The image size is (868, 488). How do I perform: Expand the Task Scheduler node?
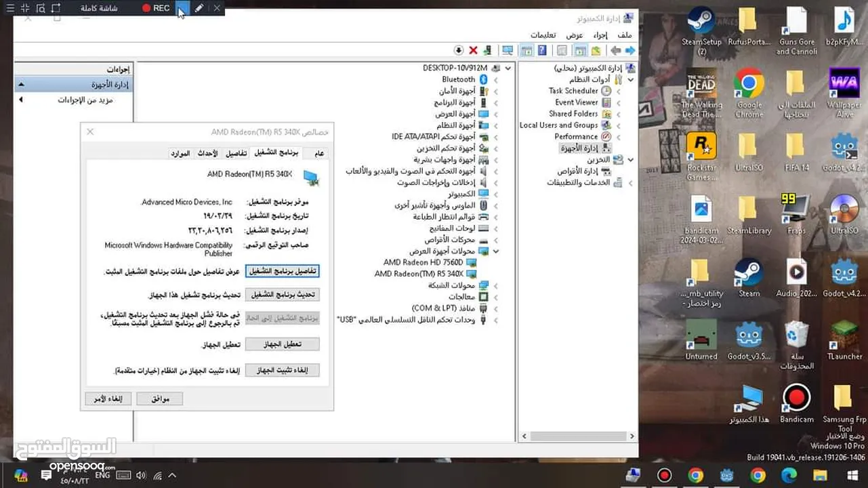pos(619,91)
